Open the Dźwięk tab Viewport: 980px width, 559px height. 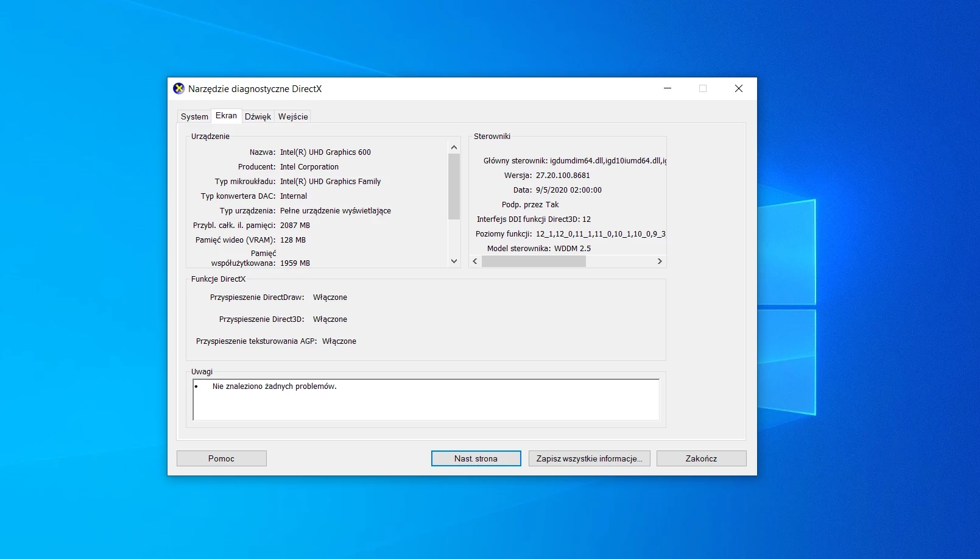click(x=258, y=116)
